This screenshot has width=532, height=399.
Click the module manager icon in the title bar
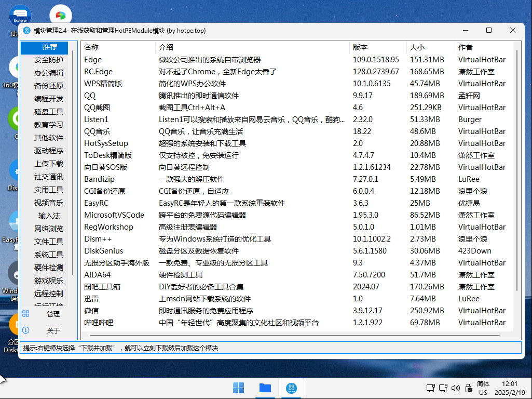click(x=26, y=30)
